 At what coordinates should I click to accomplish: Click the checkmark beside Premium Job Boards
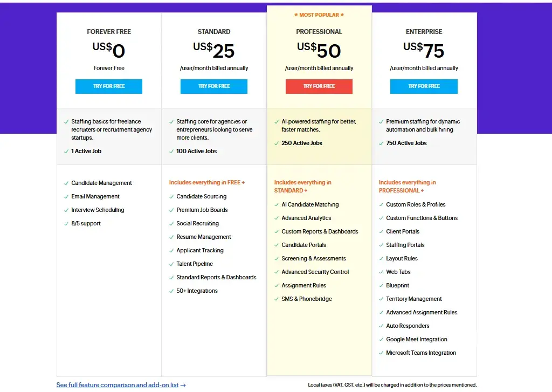tap(171, 210)
